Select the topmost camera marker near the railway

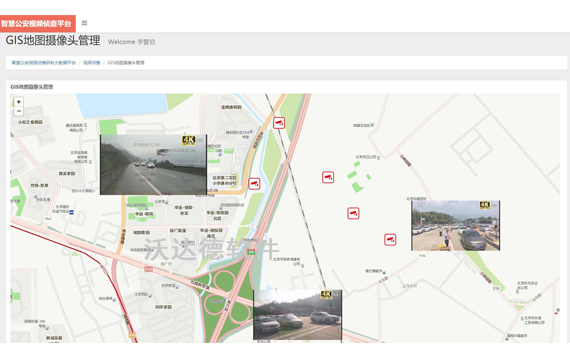pos(279,123)
